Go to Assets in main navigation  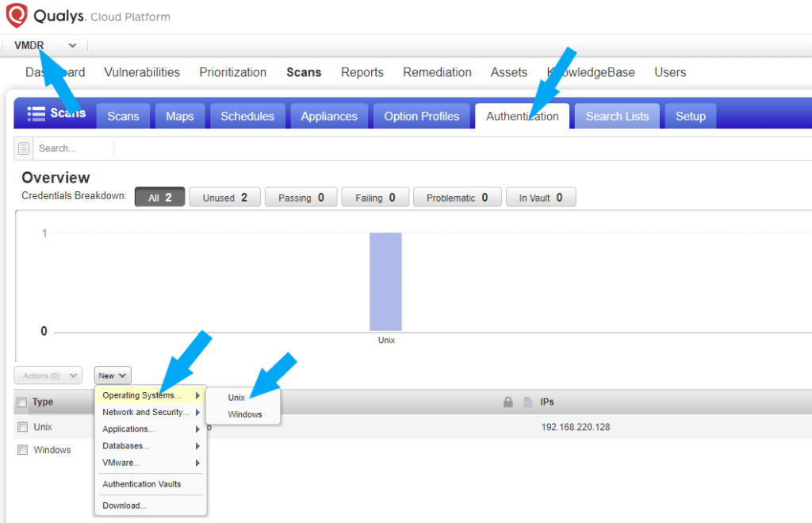coord(509,72)
